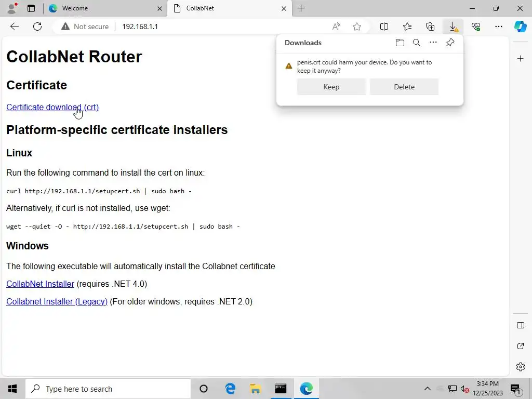Close the Welcome tab
The image size is (532, 399).
tap(159, 8)
